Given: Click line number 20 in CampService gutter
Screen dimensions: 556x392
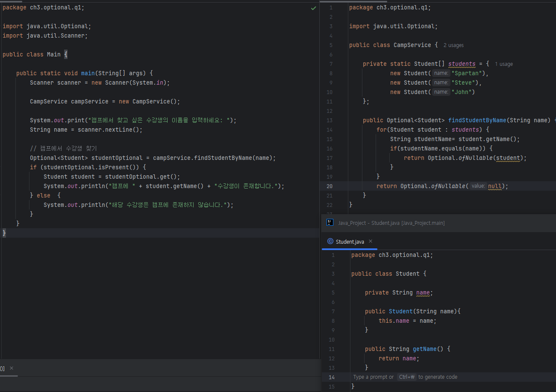Looking at the screenshot, I should (329, 186).
